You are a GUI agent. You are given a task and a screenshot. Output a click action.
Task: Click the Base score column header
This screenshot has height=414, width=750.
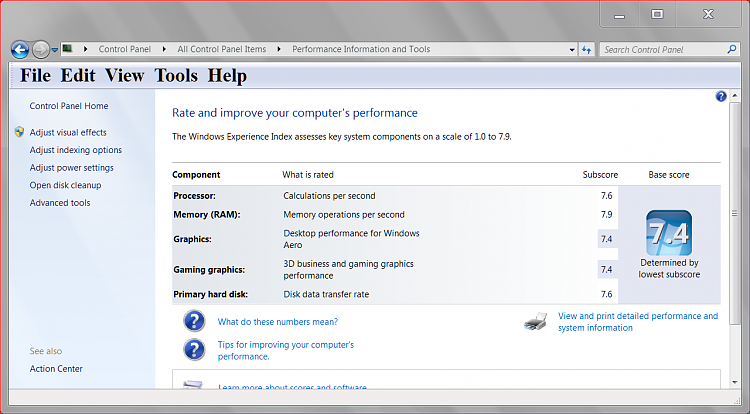[x=669, y=175]
